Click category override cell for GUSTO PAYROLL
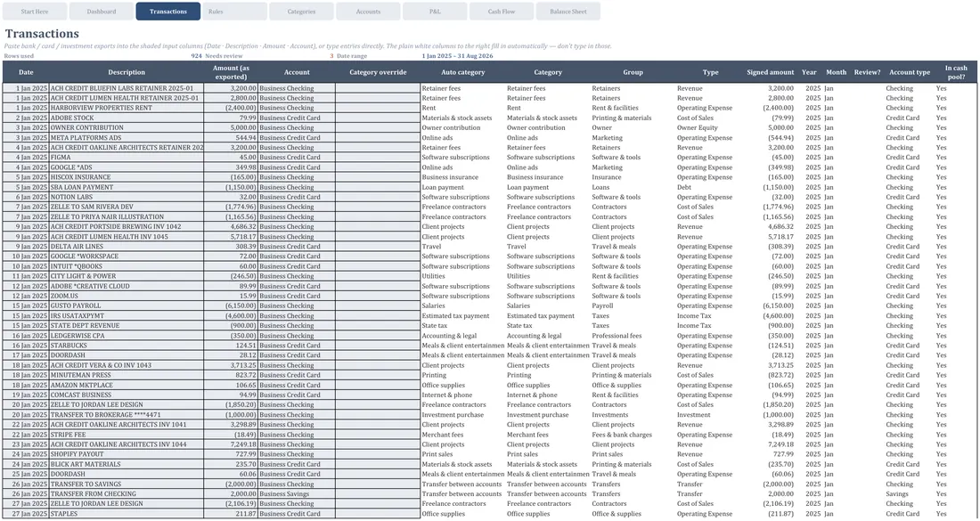Viewport: 980px width, 521px height. (378, 306)
